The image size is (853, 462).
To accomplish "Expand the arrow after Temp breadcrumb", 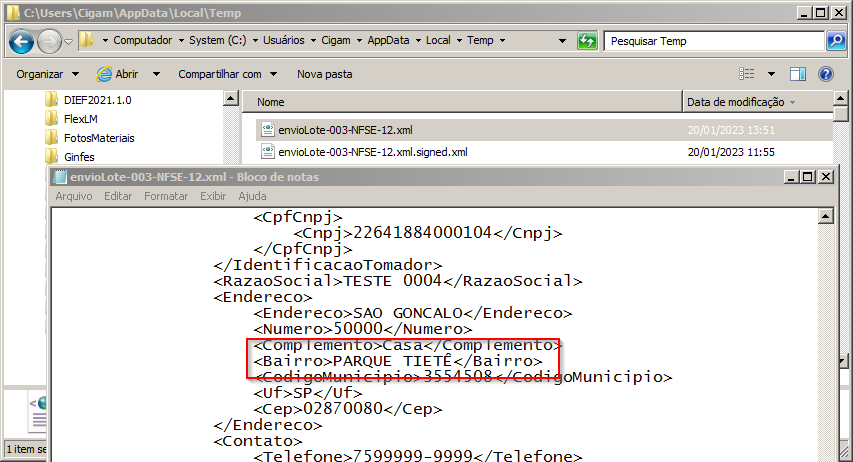I will (502, 40).
